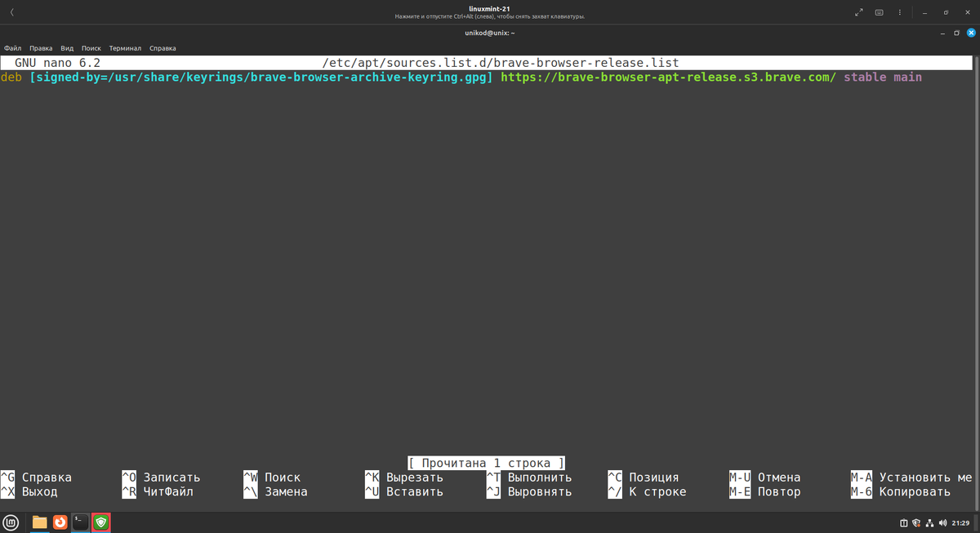Click the ^R ЧитФайл shortcut
The width and height of the screenshot is (980, 533).
158,492
